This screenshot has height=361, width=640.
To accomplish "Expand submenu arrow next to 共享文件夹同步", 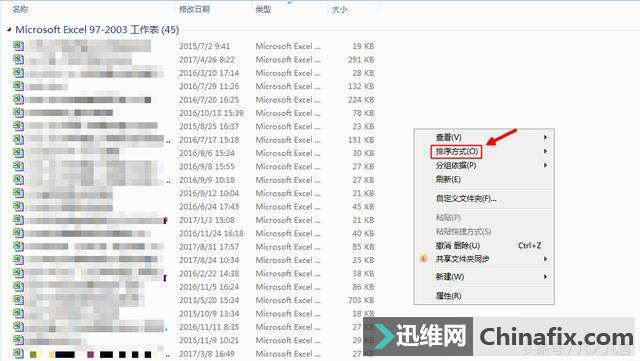I will point(545,259).
